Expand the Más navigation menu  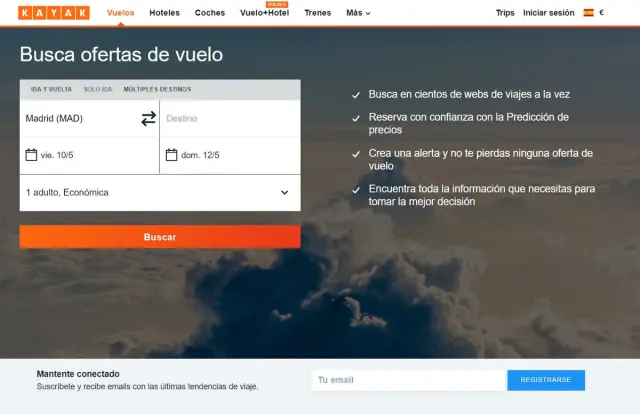pyautogui.click(x=358, y=13)
